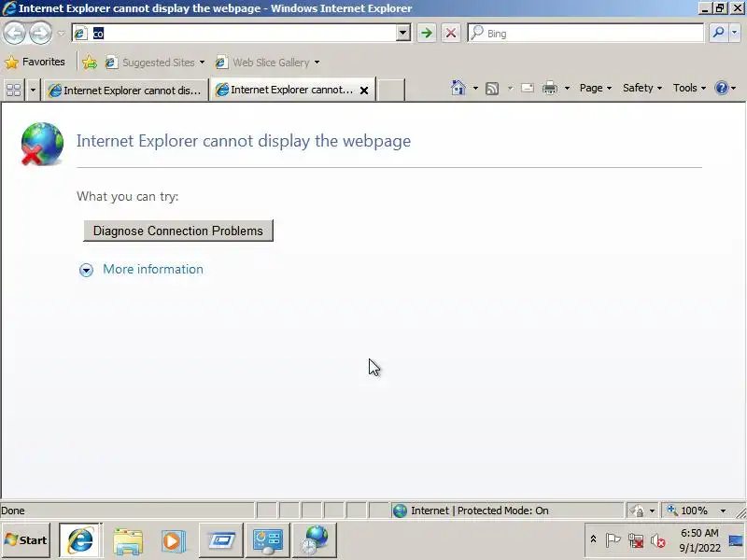Expand the Print dropdown arrow
Screen dimensions: 747x560
click(567, 88)
